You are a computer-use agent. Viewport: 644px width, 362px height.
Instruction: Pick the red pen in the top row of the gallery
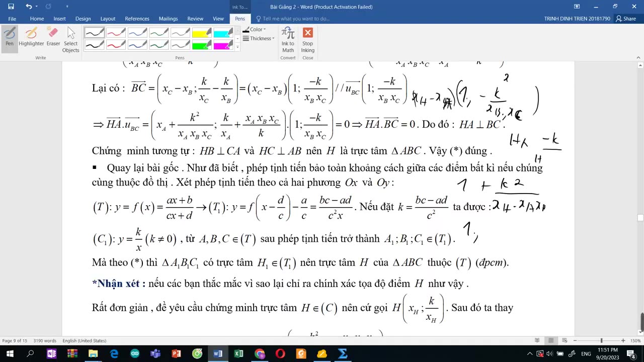coord(116,33)
